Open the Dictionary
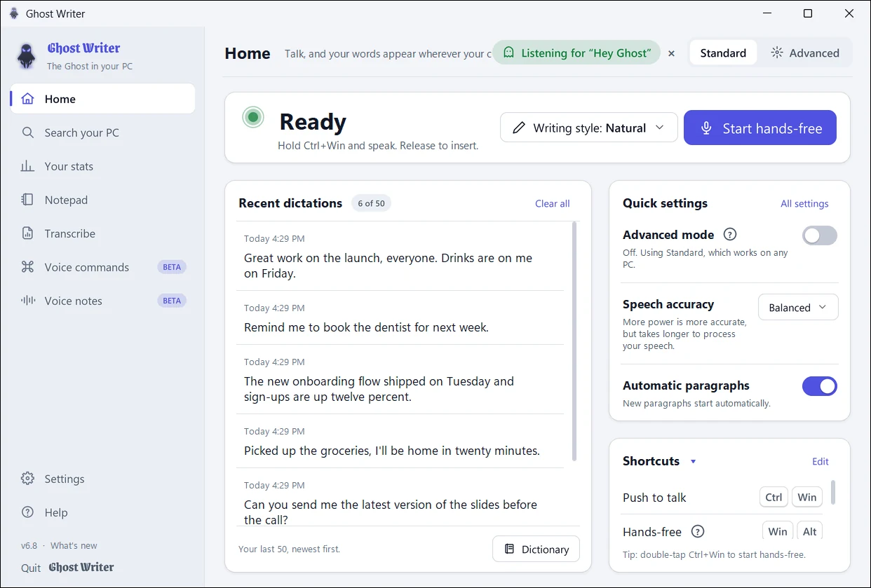This screenshot has height=588, width=871. (x=536, y=549)
